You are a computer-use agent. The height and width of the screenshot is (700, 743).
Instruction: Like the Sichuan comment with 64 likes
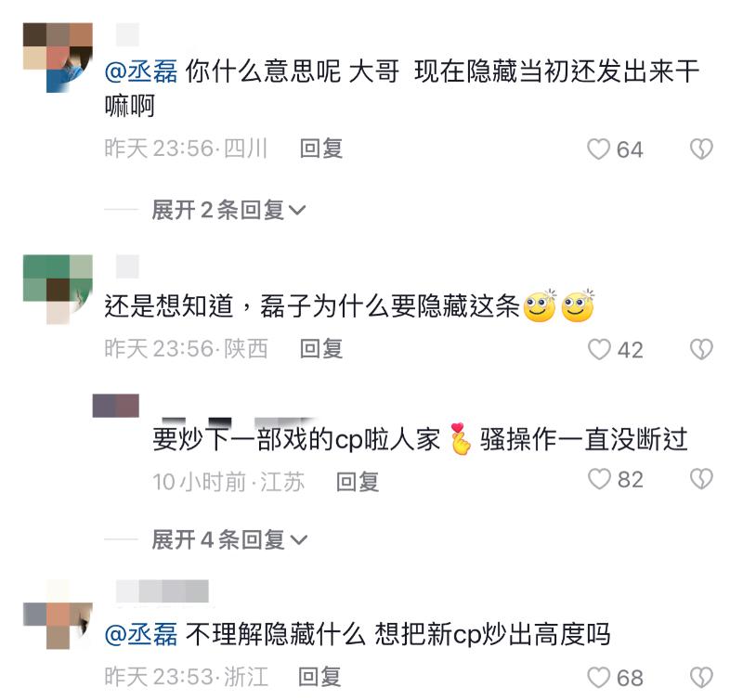click(598, 149)
